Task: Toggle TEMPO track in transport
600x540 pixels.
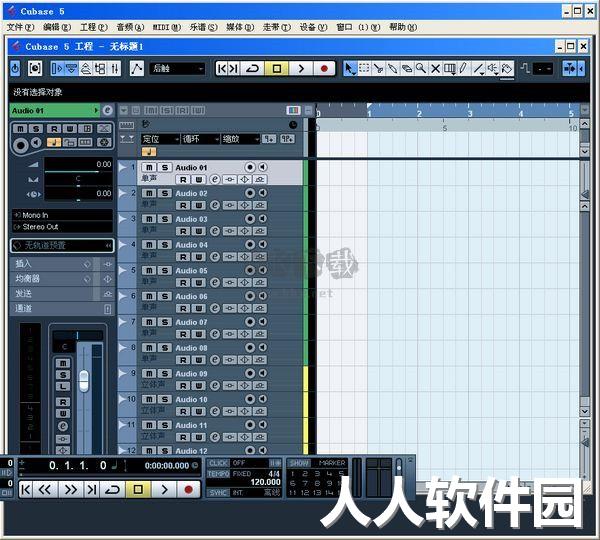Action: [218, 474]
